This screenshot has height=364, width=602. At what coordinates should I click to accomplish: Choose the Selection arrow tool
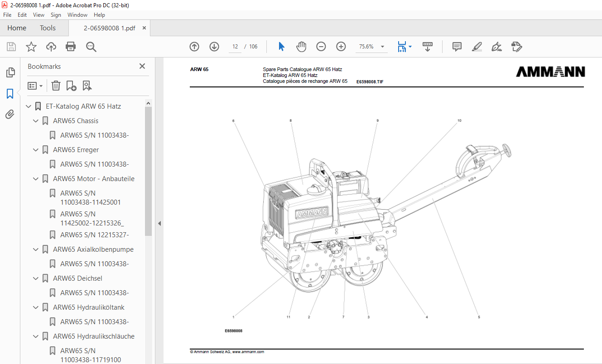pos(281,47)
